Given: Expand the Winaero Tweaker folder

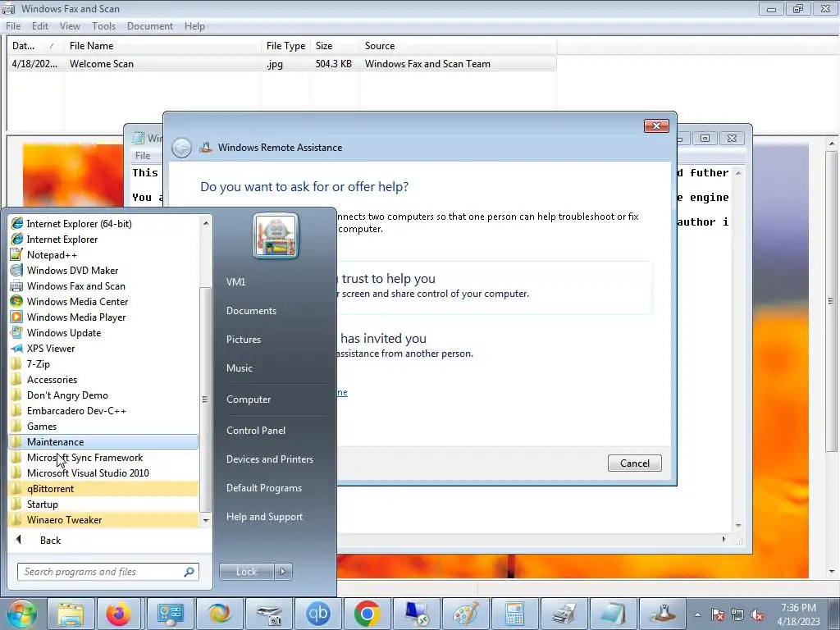Looking at the screenshot, I should click(x=103, y=519).
